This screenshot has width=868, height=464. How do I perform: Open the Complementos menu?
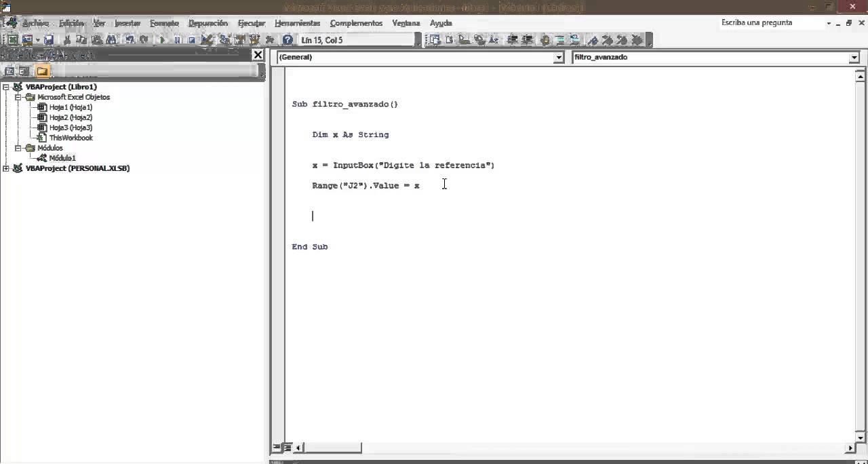[356, 23]
